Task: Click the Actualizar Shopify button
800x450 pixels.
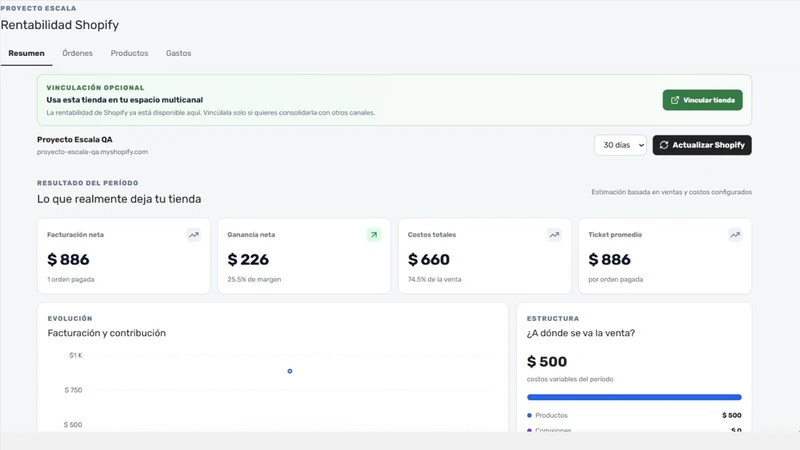Action: pyautogui.click(x=702, y=145)
